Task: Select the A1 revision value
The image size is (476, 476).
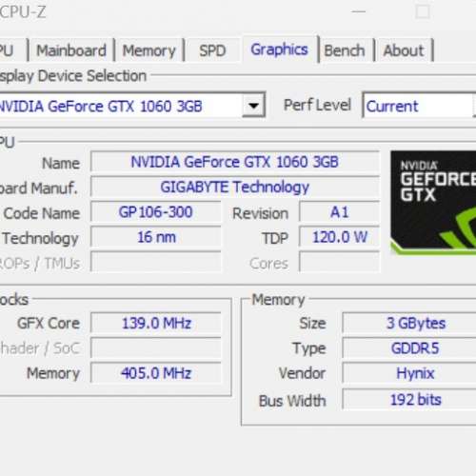Action: click(x=339, y=212)
